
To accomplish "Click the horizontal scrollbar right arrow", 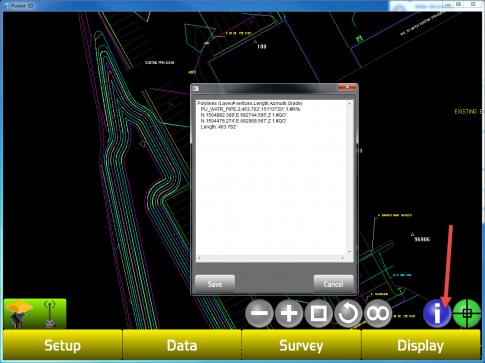I will point(342,258).
